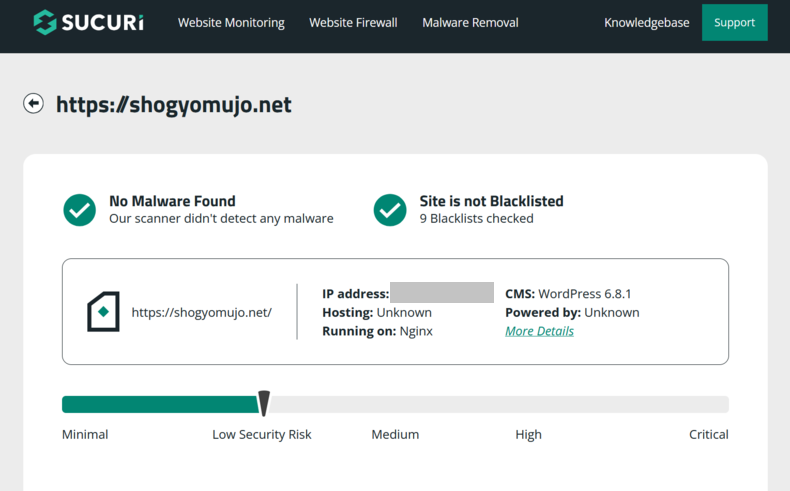Click the "Running on: Nginx" entry
The image size is (790, 491).
coord(377,331)
